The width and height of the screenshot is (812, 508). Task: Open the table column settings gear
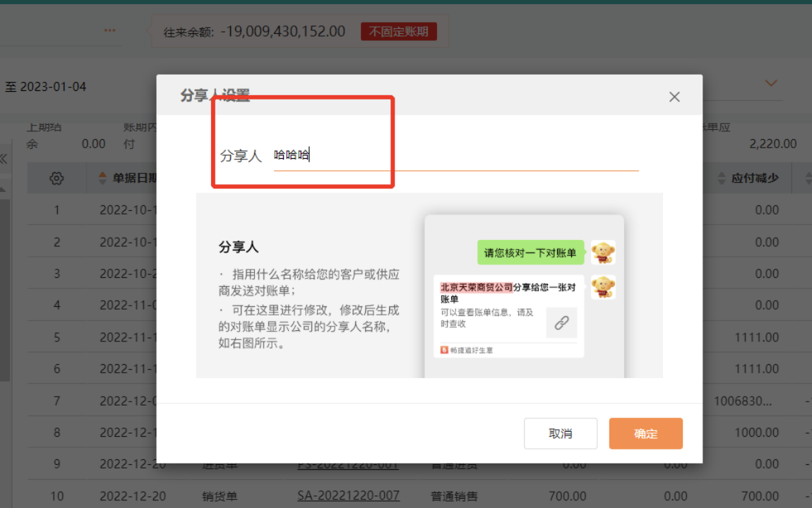(x=56, y=179)
